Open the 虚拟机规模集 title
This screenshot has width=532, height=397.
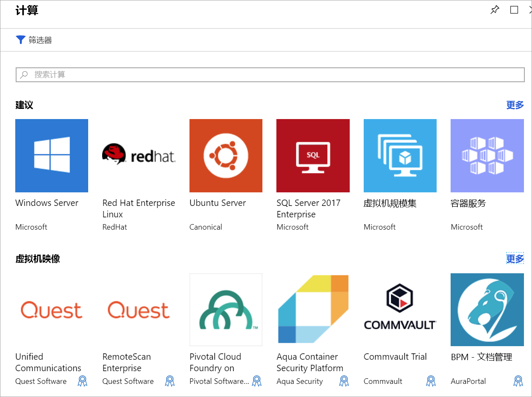coord(390,203)
